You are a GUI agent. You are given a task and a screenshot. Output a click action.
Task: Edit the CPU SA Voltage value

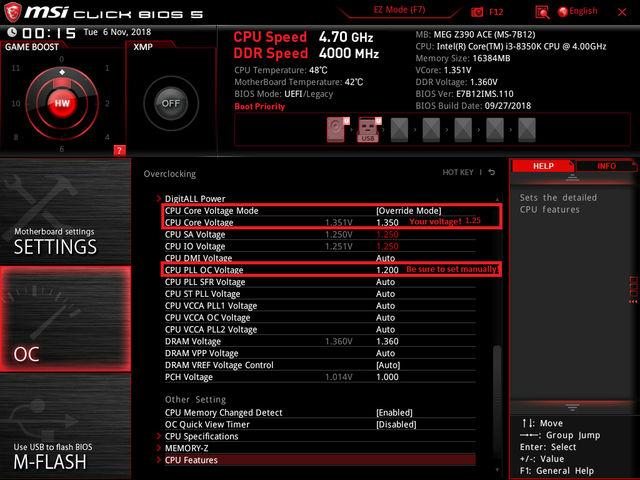[387, 234]
